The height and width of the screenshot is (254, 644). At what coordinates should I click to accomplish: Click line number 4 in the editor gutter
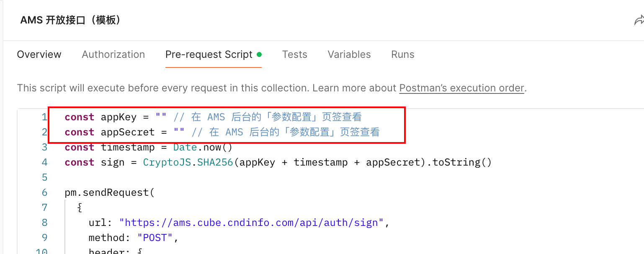(44, 162)
